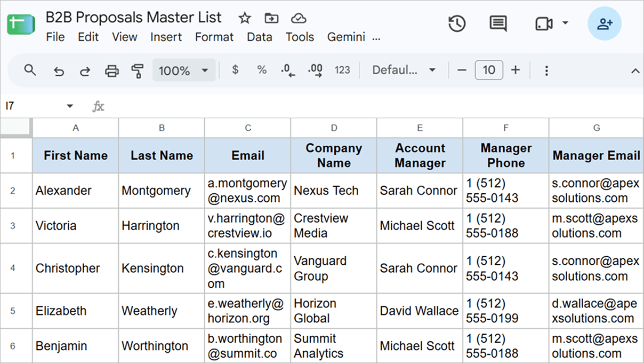Select the cell containing Weatherly
The image size is (644, 363).
162,311
